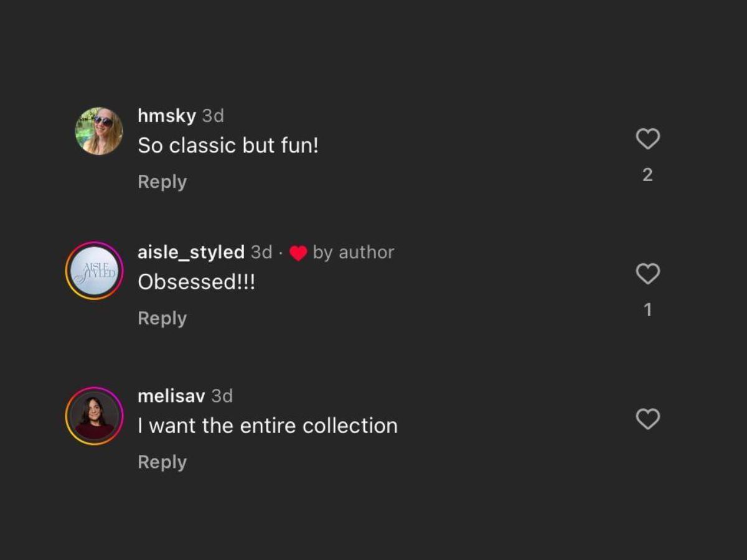The width and height of the screenshot is (747, 560).
Task: Open the aisle_styled logo avatar story
Action: click(94, 271)
